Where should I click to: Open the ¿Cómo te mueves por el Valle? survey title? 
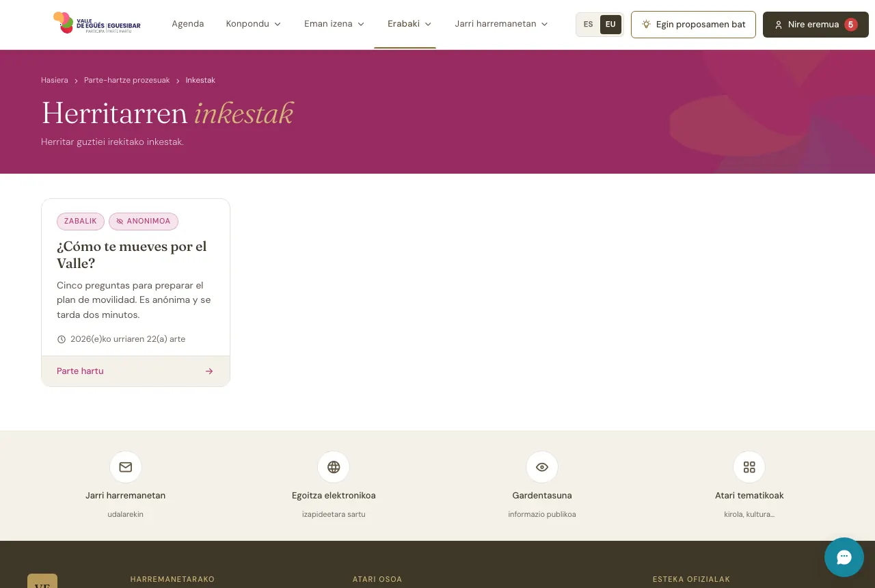(x=132, y=254)
